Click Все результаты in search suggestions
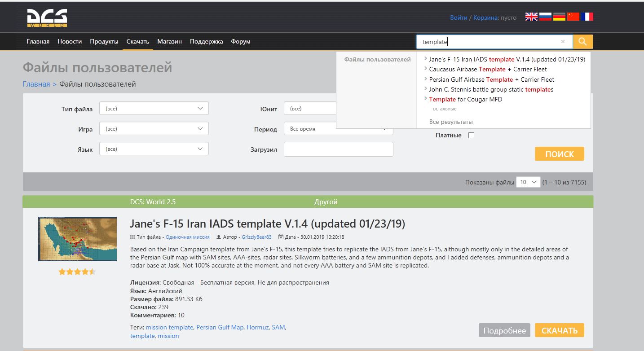The width and height of the screenshot is (644, 351). pyautogui.click(x=451, y=122)
